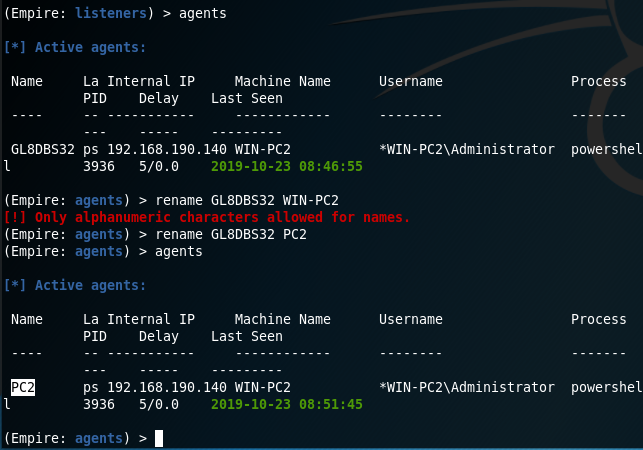Click the first table's Username column header
643x450 pixels.
click(411, 81)
